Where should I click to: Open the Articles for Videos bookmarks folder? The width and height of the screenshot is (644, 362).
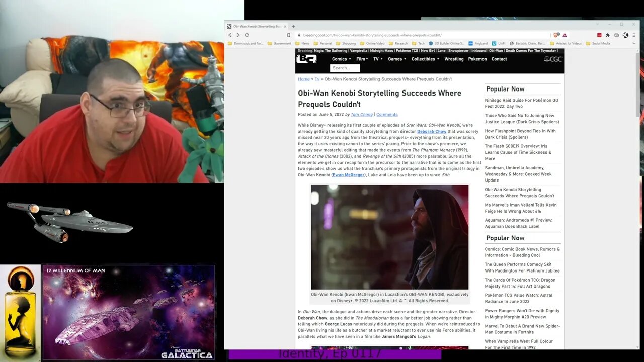pyautogui.click(x=566, y=43)
